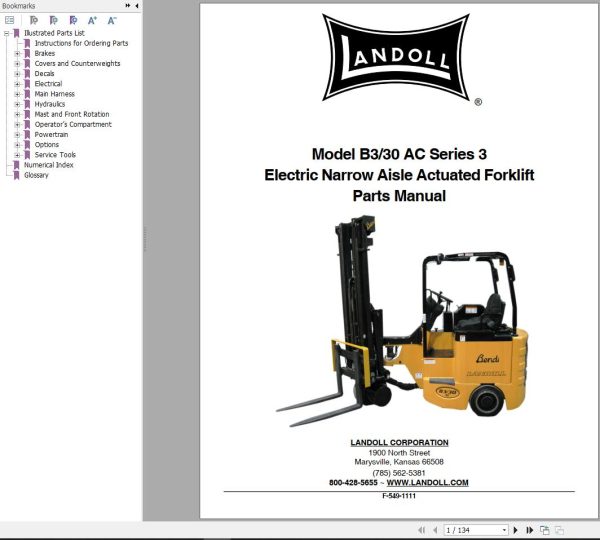The image size is (600, 540).
Task: Expand the Mast and Front Rotation node
Action: (x=17, y=114)
